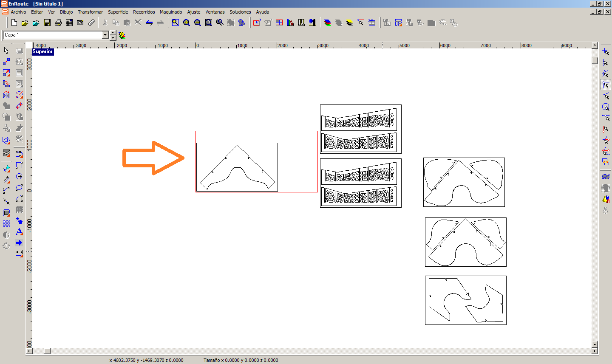Select the circle drawing tool
Screen dimensions: 612x364
(x=19, y=176)
